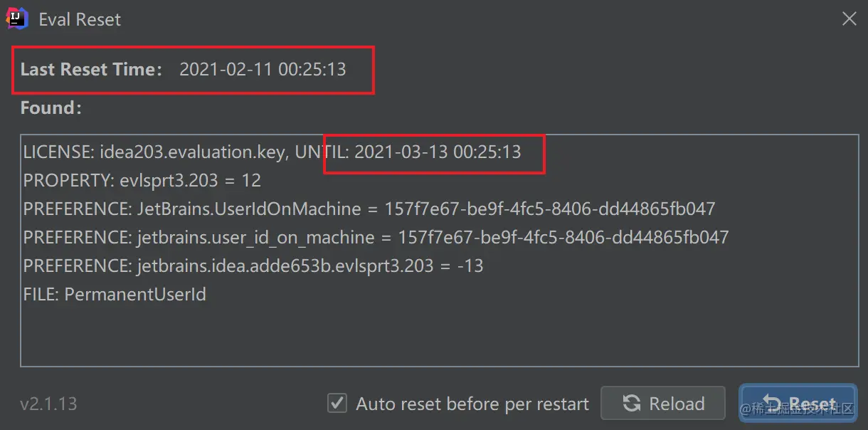Image resolution: width=868 pixels, height=430 pixels.
Task: Click the highlighted UNTIL 2021-03-13 date
Action: 434,154
